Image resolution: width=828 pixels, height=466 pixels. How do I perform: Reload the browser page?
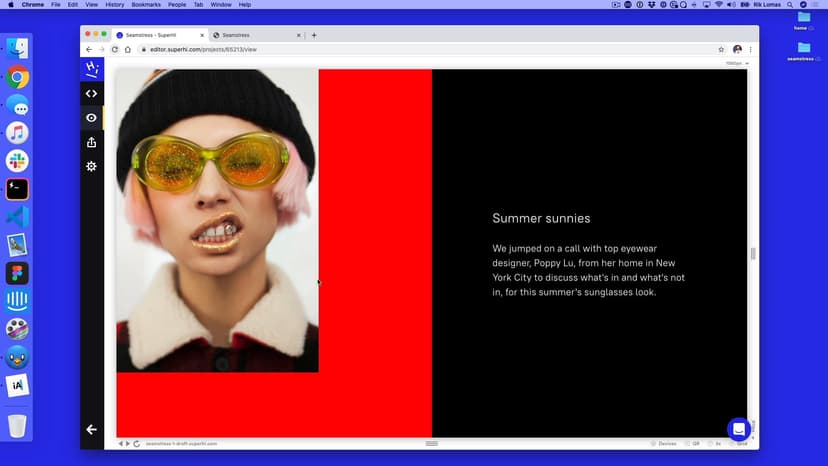[x=115, y=49]
